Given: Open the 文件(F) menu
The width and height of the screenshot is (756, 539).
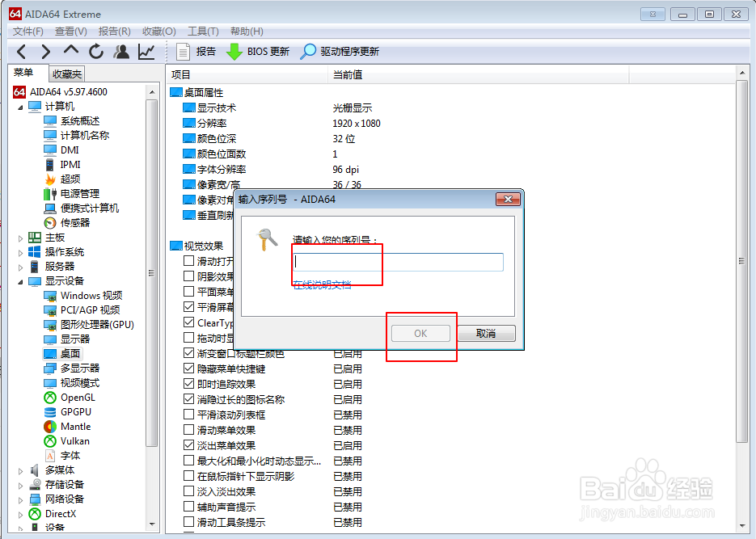Looking at the screenshot, I should point(28,32).
